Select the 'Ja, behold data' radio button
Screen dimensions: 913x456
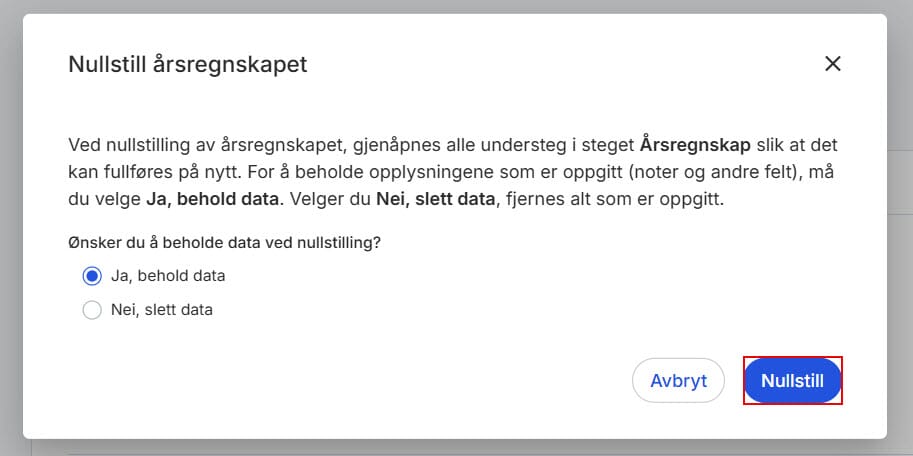pyautogui.click(x=92, y=276)
